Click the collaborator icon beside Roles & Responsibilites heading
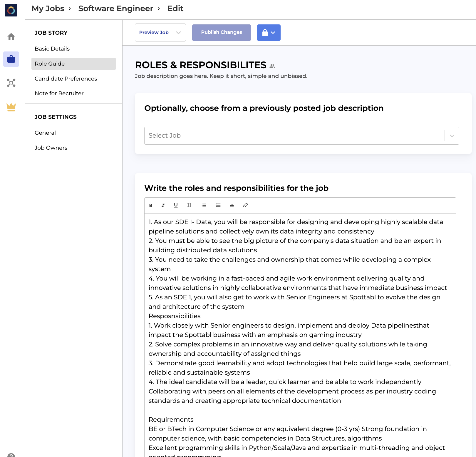 point(272,65)
